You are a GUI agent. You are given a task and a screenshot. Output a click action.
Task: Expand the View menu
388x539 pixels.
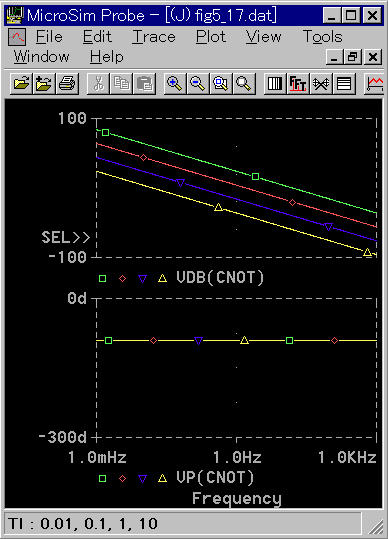[x=264, y=36]
